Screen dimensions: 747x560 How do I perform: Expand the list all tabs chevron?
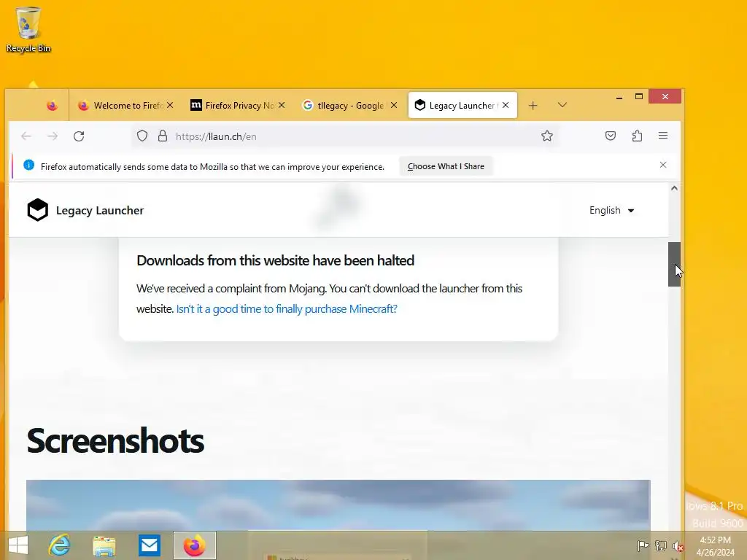click(x=562, y=105)
